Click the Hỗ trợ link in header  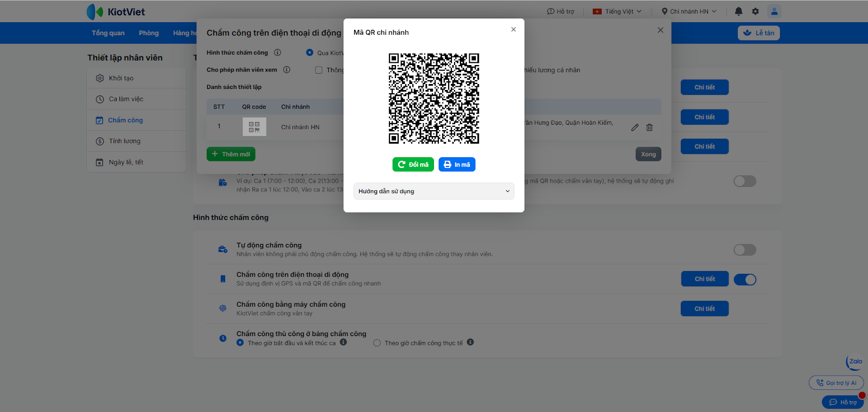560,11
